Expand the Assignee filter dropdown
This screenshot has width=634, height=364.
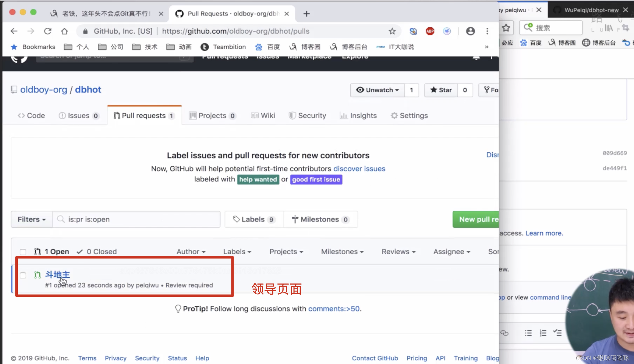point(452,252)
